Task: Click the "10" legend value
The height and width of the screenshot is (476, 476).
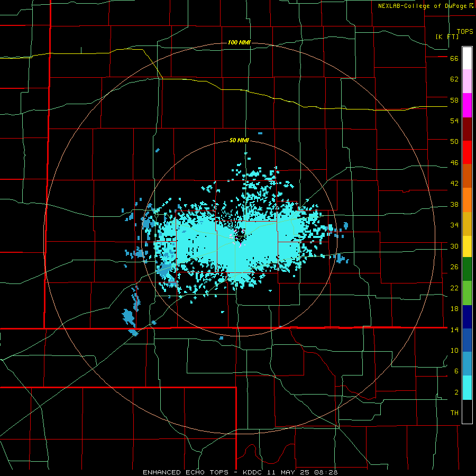Action: (x=454, y=351)
